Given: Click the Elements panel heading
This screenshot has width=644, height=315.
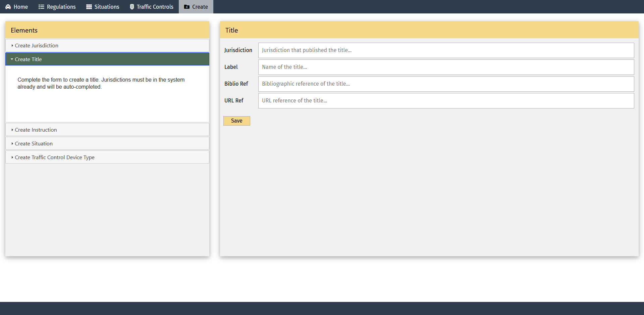Looking at the screenshot, I should click(x=24, y=30).
